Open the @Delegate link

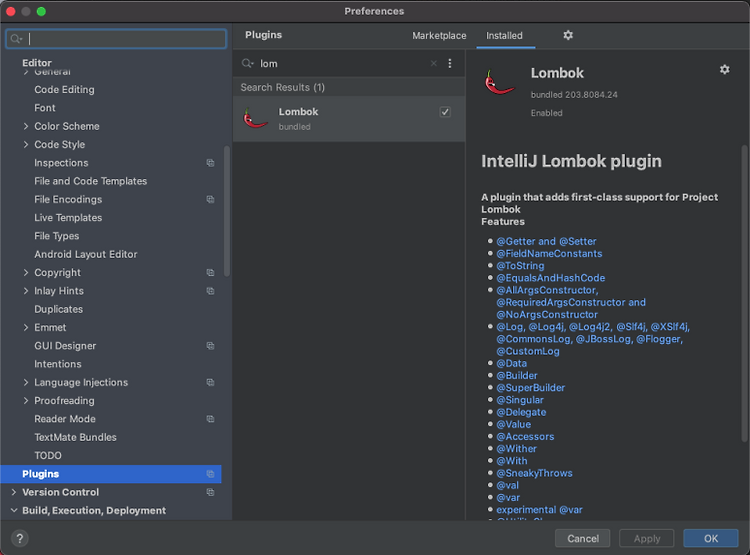coord(521,412)
